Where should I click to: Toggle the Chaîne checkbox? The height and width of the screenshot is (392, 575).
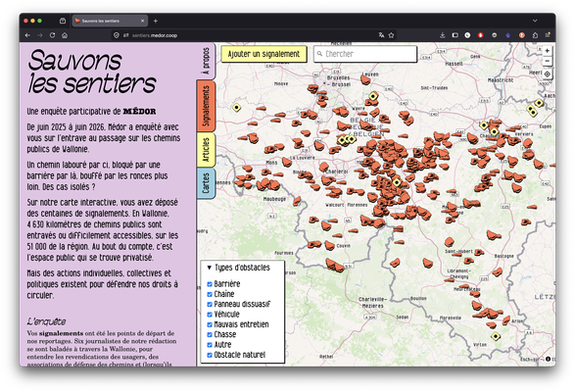[210, 294]
